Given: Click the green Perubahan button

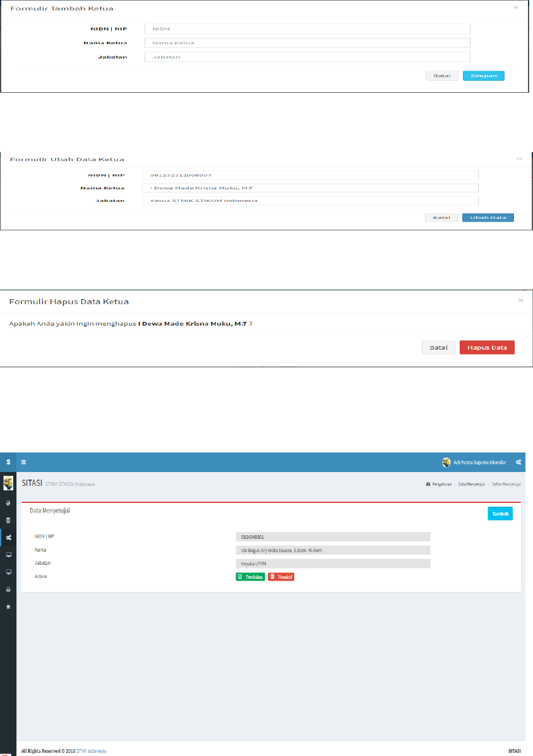Looking at the screenshot, I should 250,577.
